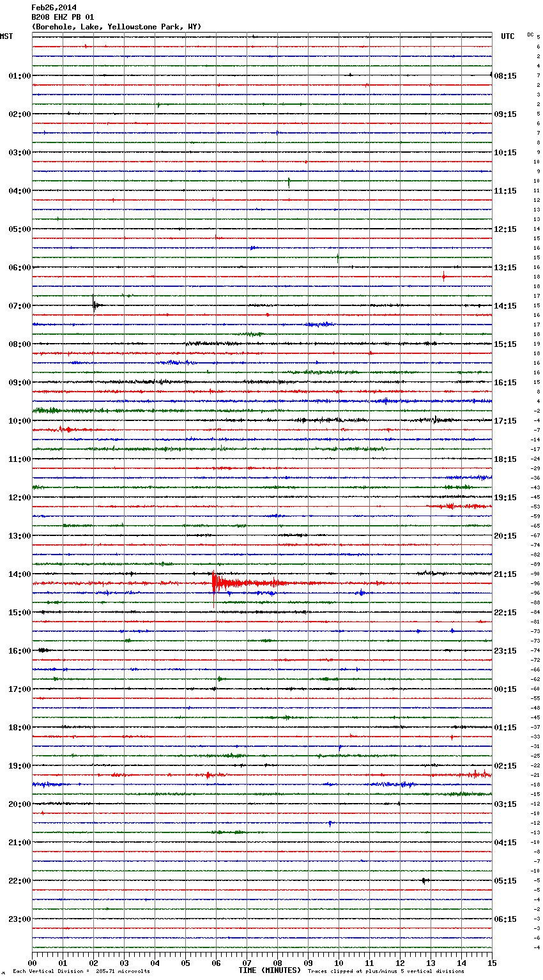Click the red spike near minute 13.5 after 06:00
The height and width of the screenshot is (980, 543).
[443, 276]
